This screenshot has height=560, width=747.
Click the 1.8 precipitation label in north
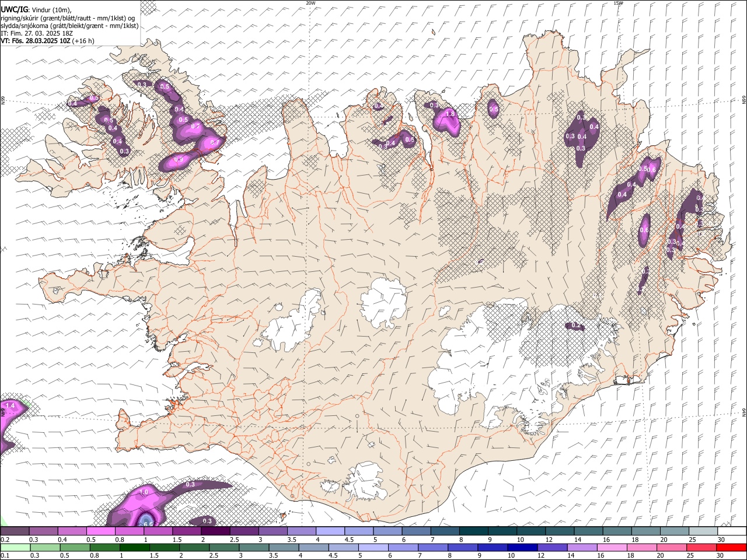click(450, 114)
